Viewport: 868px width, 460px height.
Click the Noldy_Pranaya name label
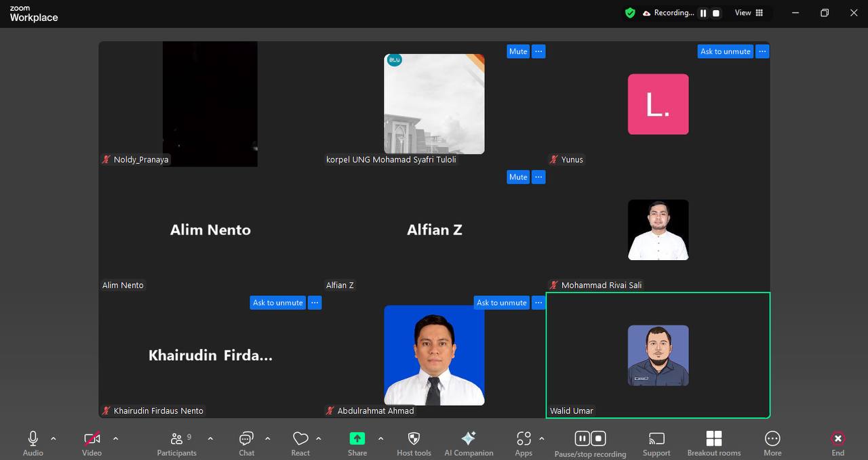click(135, 160)
